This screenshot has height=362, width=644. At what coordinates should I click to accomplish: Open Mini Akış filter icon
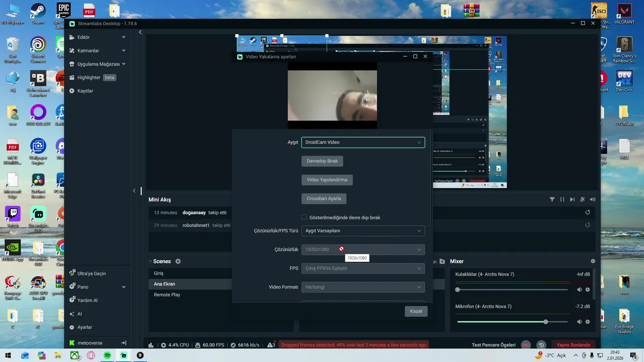click(x=552, y=200)
